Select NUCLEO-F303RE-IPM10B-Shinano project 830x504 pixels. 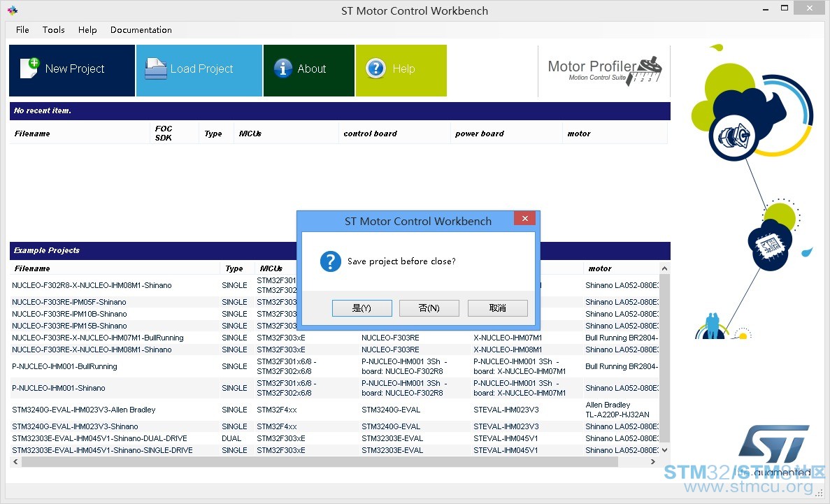pos(69,314)
